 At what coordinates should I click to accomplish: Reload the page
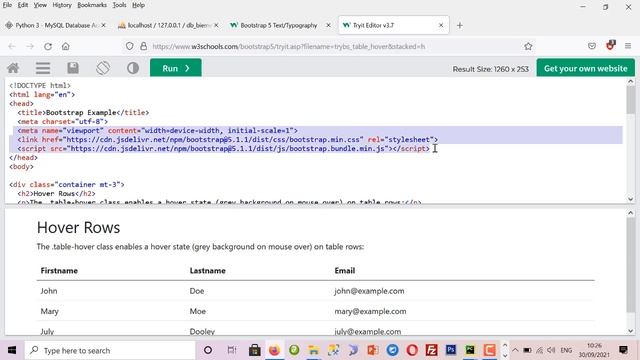tap(48, 47)
